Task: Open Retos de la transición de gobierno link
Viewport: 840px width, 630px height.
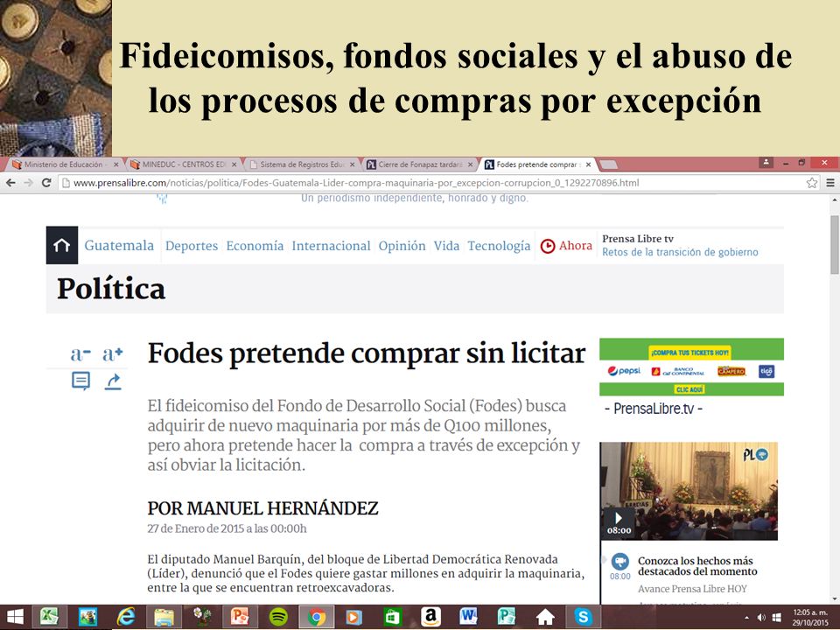Action: pos(680,252)
